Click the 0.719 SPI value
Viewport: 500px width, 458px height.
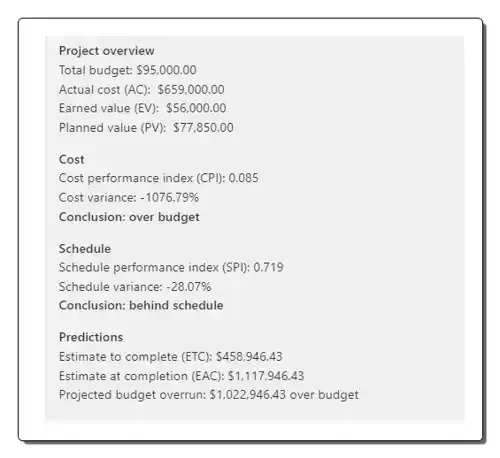[x=269, y=268]
